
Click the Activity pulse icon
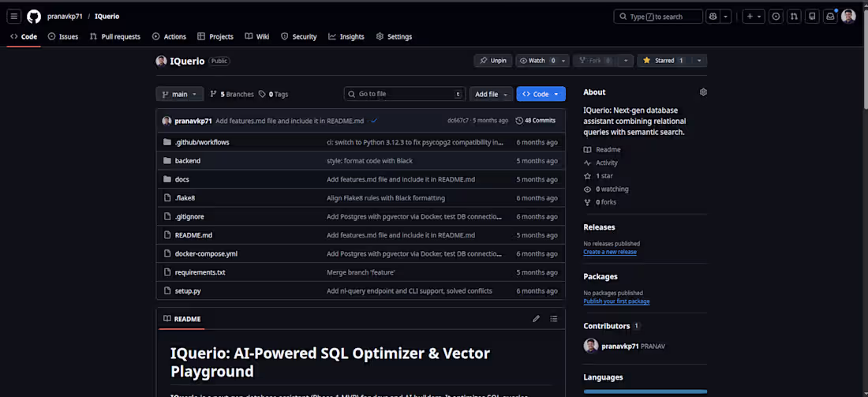pos(587,163)
